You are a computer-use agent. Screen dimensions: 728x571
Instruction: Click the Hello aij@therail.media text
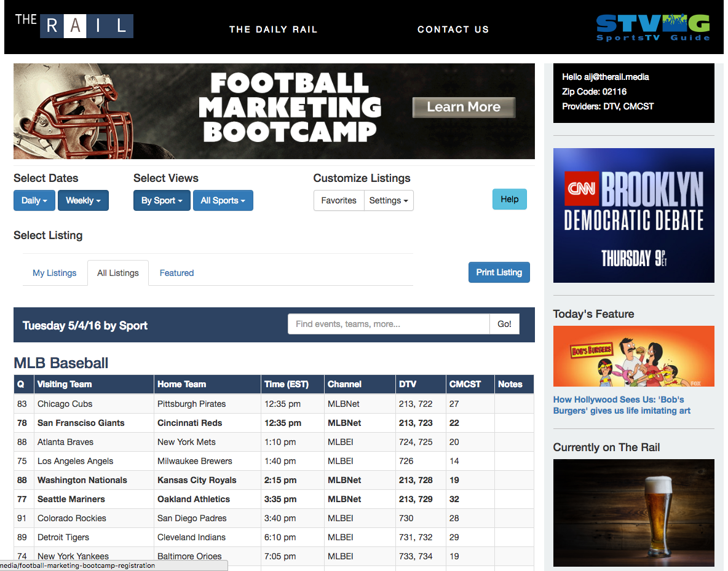click(606, 77)
